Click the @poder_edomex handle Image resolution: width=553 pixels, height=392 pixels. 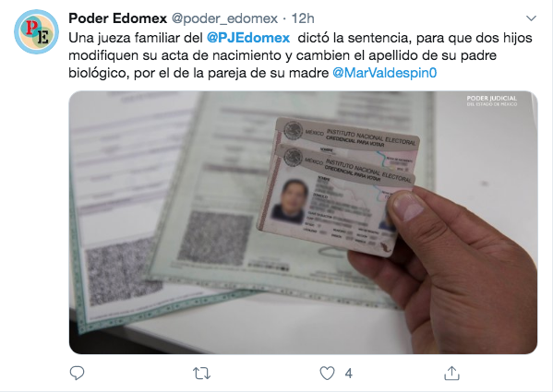click(x=224, y=18)
